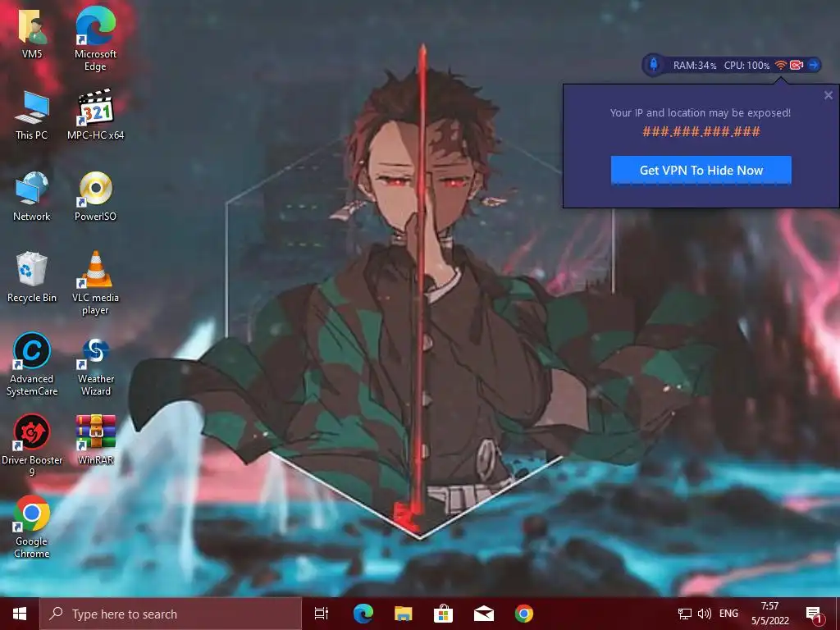Select the Network desktop icon
Image resolution: width=840 pixels, height=630 pixels.
pyautogui.click(x=32, y=196)
